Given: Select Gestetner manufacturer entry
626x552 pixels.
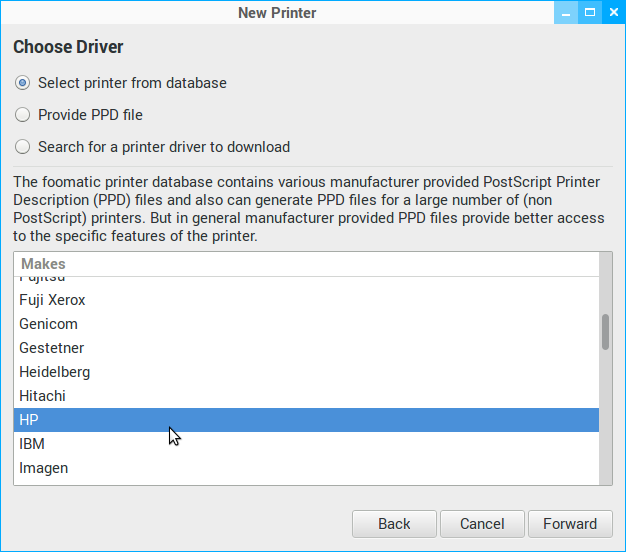Looking at the screenshot, I should tap(51, 348).
